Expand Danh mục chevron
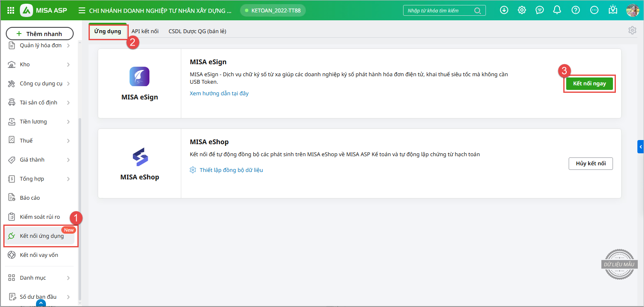The height and width of the screenshot is (307, 644). [68, 278]
